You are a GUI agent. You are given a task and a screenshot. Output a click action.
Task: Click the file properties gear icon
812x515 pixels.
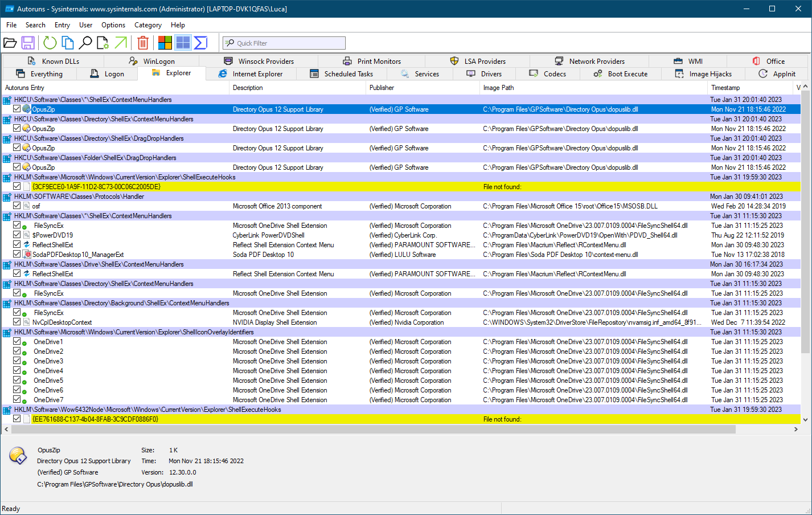[x=103, y=43]
